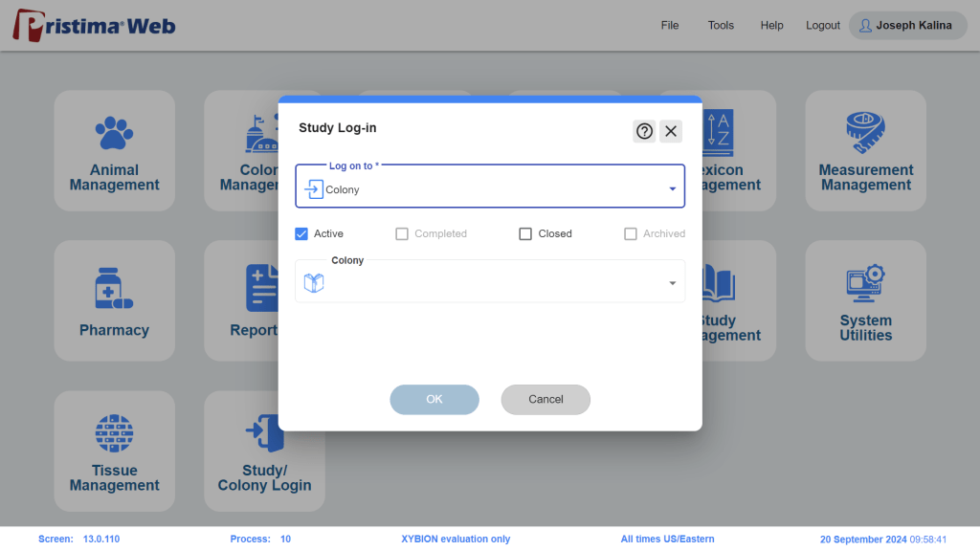Image resolution: width=980 pixels, height=551 pixels.
Task: Click the XYBION evaluation only text
Action: point(456,540)
